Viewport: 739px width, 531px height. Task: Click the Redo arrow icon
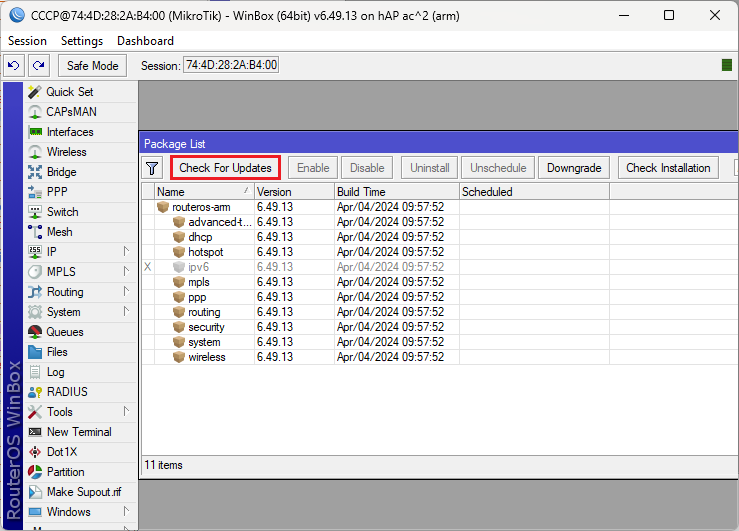pyautogui.click(x=39, y=65)
